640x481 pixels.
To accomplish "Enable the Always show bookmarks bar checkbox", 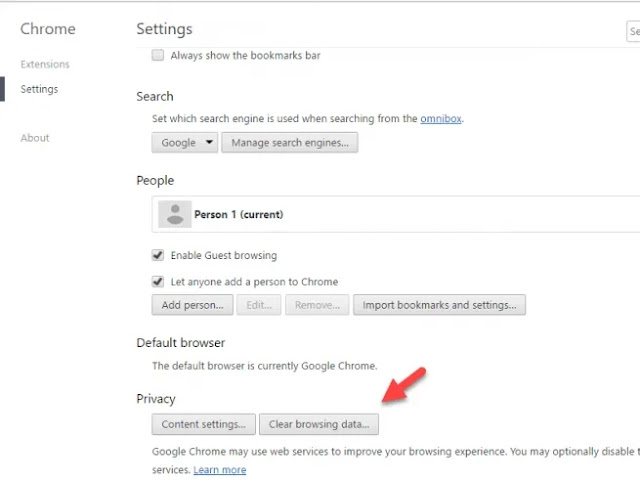I will pyautogui.click(x=158, y=56).
